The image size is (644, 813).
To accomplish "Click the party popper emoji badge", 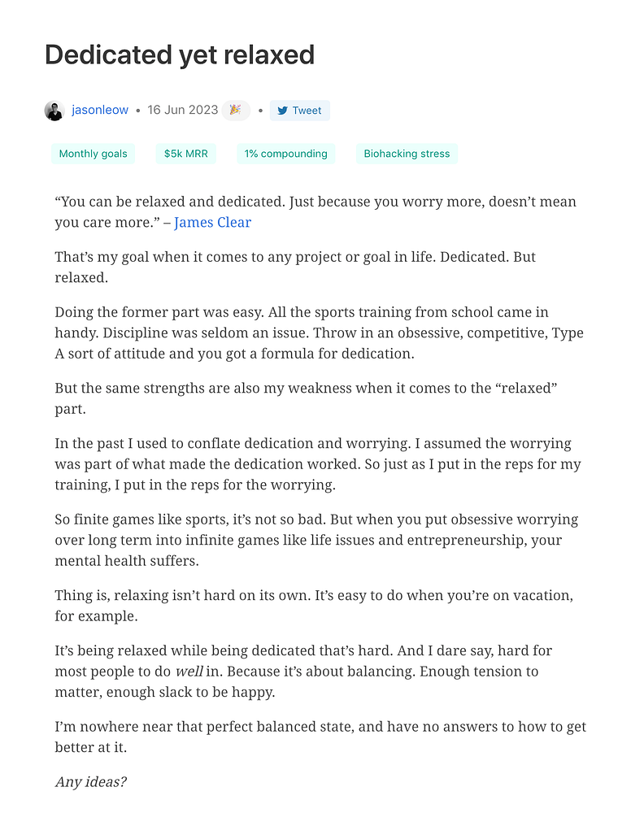I will [235, 110].
